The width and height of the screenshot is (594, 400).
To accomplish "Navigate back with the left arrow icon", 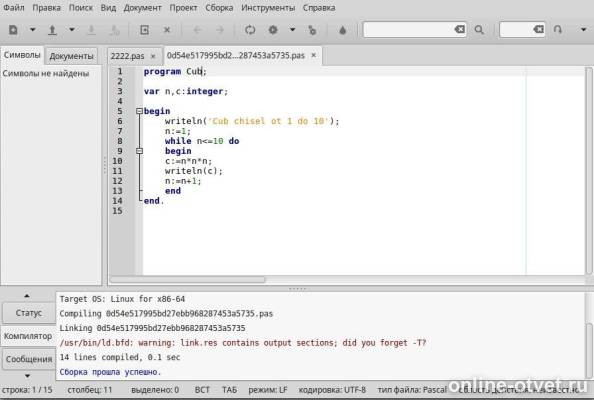I will [x=197, y=30].
